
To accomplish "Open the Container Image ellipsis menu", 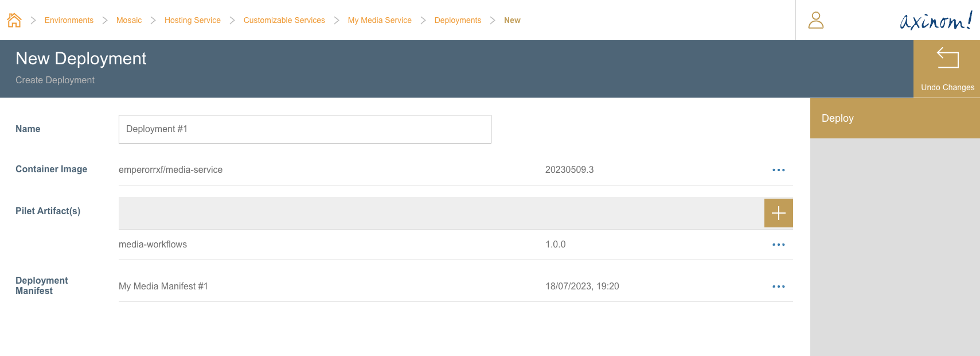I will (x=778, y=170).
